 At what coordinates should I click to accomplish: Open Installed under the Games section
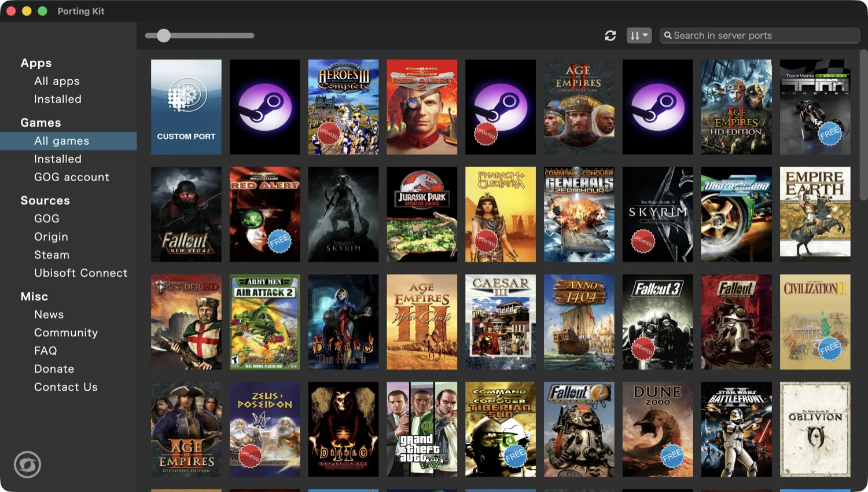[x=58, y=159]
